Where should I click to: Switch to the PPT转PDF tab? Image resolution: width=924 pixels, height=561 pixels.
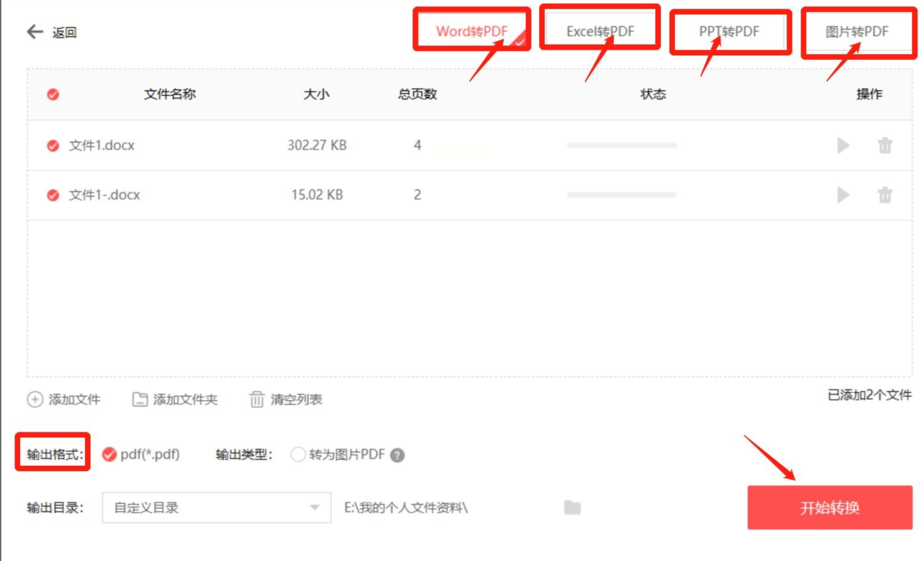click(729, 32)
